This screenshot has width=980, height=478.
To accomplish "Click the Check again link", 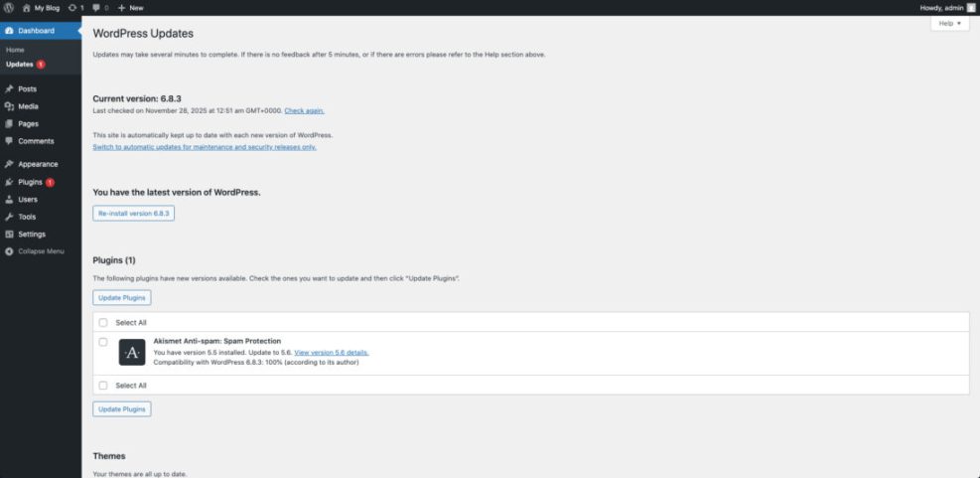I will [x=305, y=110].
